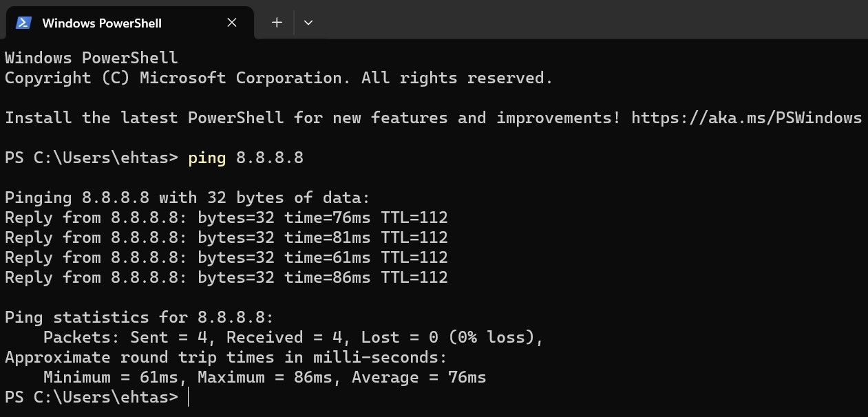The height and width of the screenshot is (417, 868).
Task: Select the yellow ping keyword
Action: click(207, 158)
